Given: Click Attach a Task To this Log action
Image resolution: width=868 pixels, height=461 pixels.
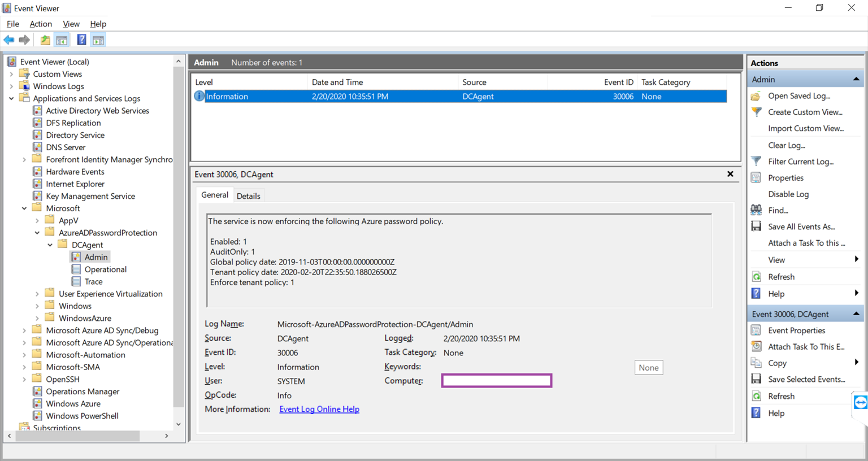Looking at the screenshot, I should [x=806, y=243].
